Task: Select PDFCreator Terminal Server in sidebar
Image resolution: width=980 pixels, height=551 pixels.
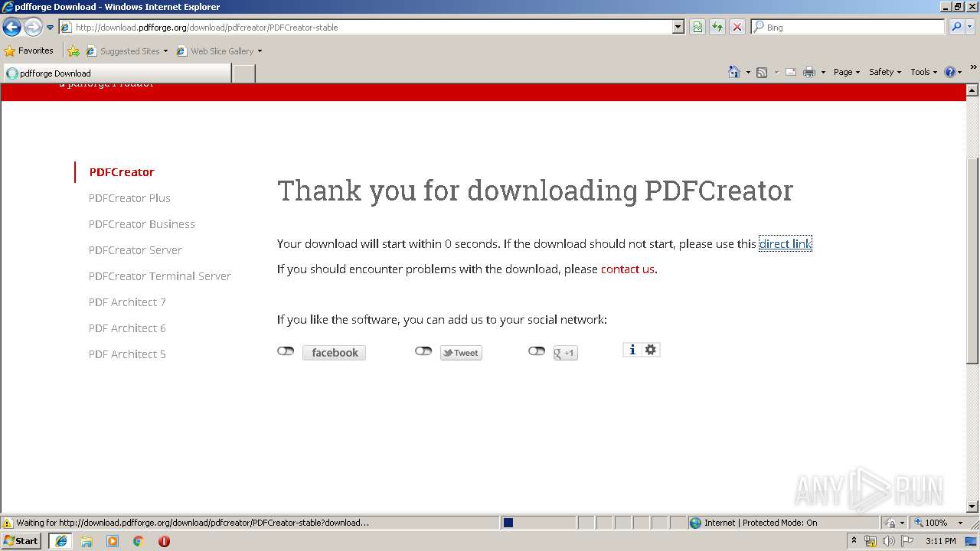Action: [x=159, y=276]
